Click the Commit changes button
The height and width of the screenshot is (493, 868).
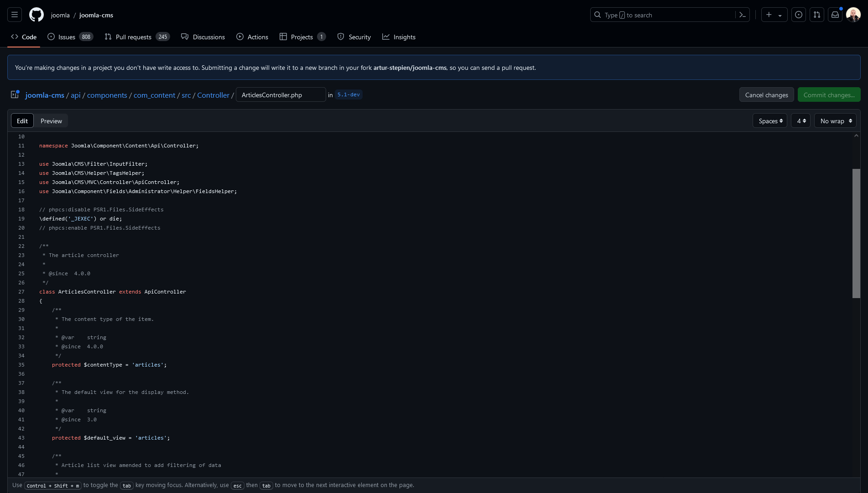[829, 95]
